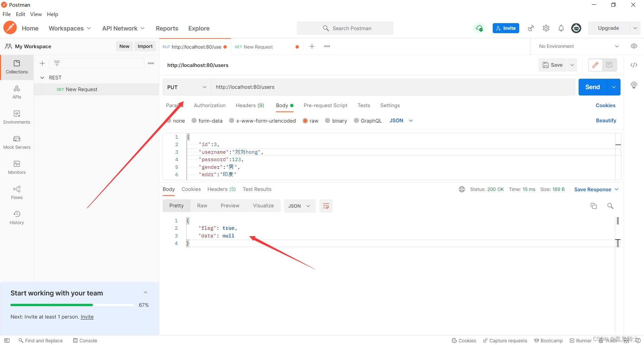This screenshot has height=345, width=644.
Task: Open the Flows sidebar section
Action: [x=17, y=193]
